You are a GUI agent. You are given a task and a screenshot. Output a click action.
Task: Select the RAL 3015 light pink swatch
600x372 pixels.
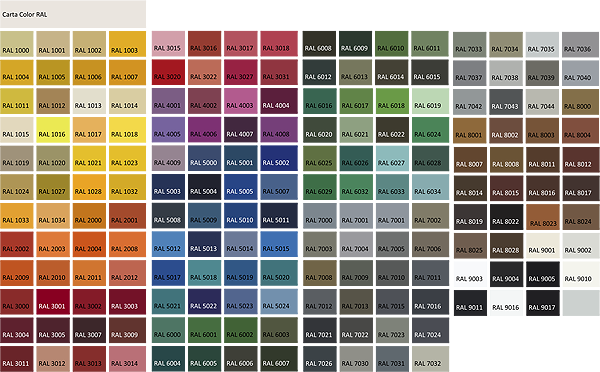168,44
